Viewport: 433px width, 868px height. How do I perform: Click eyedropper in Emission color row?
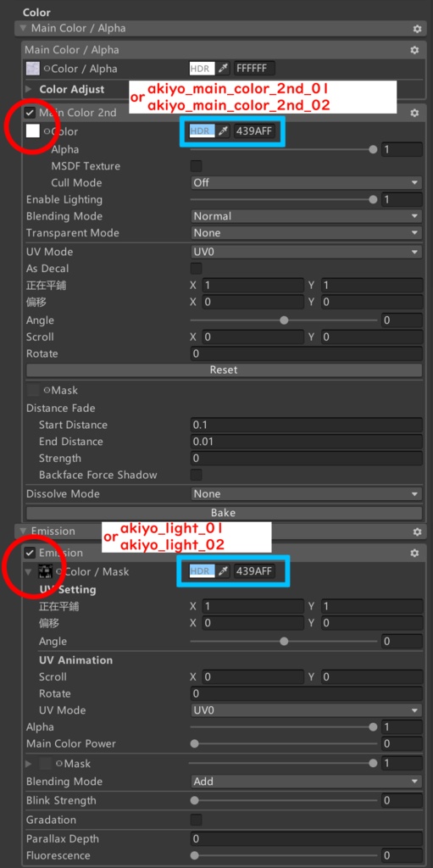pos(223,570)
